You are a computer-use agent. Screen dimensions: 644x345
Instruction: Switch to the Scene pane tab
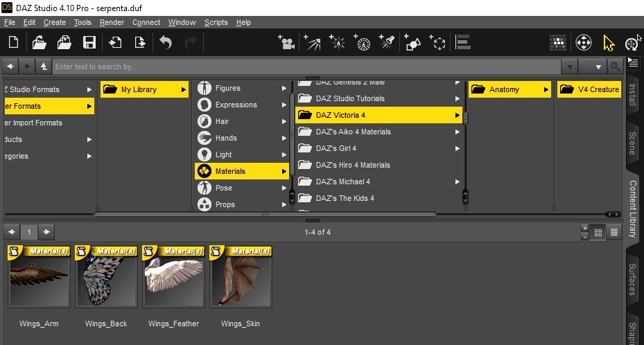(x=632, y=143)
